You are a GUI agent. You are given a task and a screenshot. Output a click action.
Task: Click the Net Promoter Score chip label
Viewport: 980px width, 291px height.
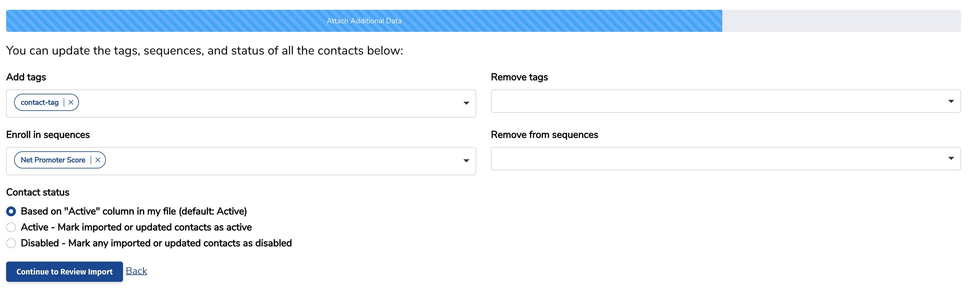(x=53, y=160)
